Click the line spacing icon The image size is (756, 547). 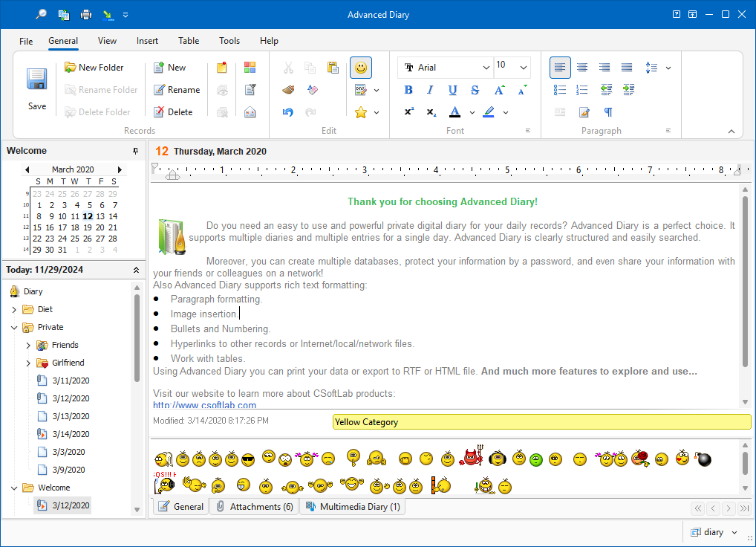[651, 68]
